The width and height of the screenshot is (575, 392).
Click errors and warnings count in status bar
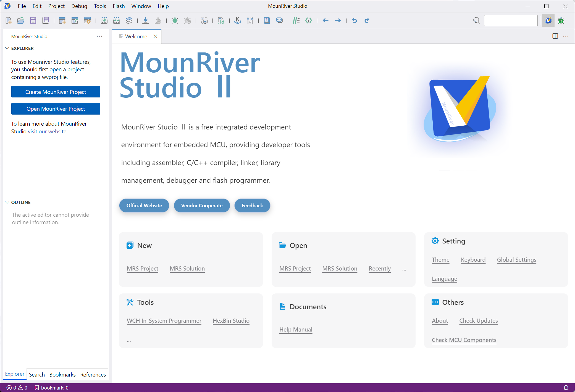(x=17, y=388)
